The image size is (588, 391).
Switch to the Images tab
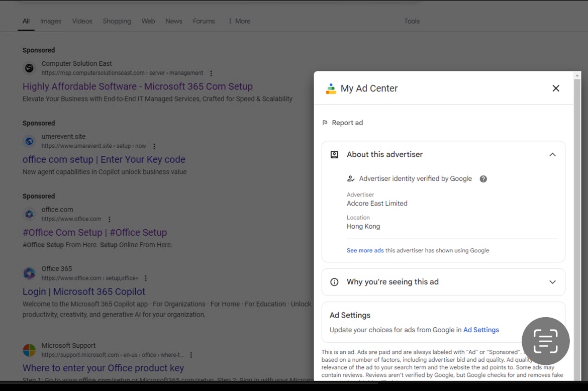pos(51,21)
